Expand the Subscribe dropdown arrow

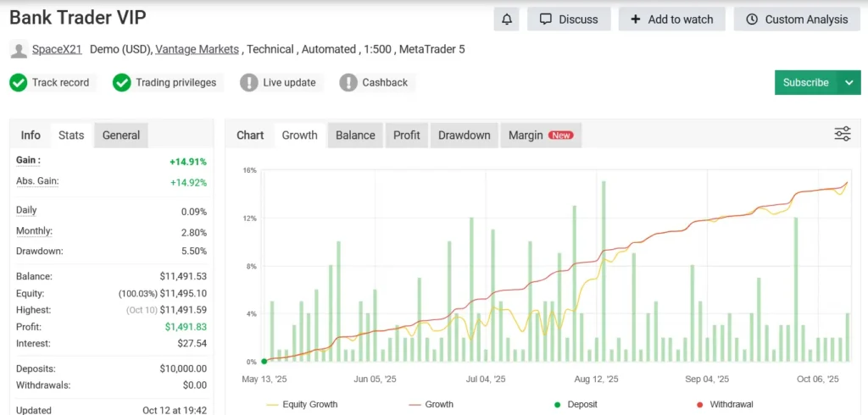[849, 82]
